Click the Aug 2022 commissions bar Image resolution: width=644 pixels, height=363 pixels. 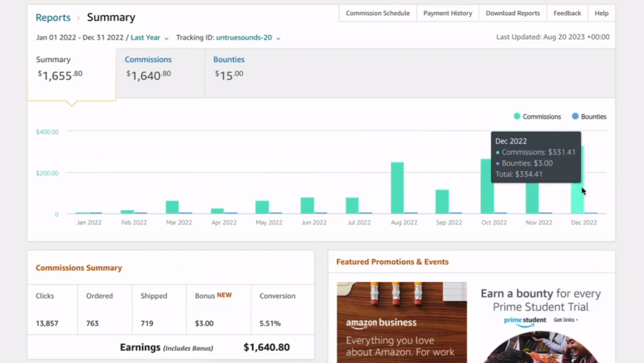[x=397, y=188]
